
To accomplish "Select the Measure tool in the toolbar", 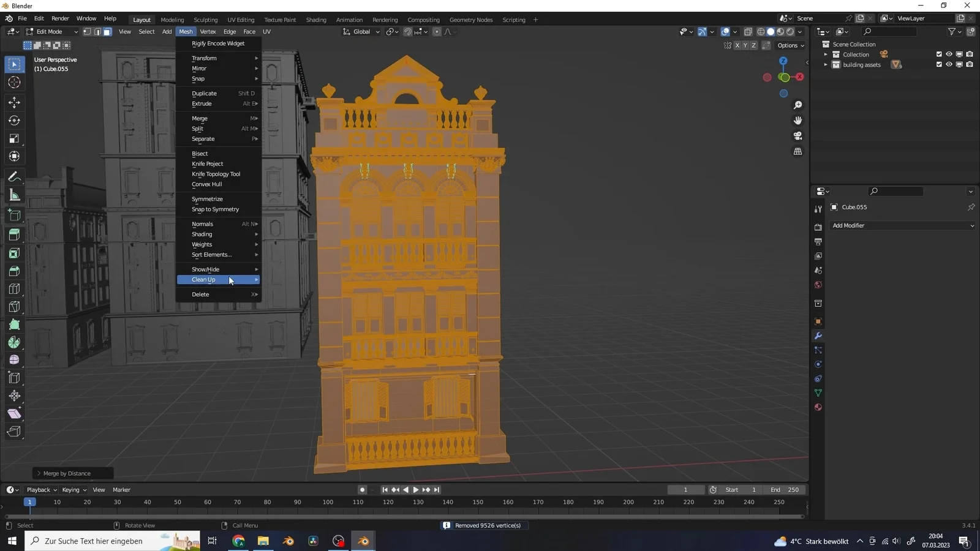I will (x=14, y=195).
